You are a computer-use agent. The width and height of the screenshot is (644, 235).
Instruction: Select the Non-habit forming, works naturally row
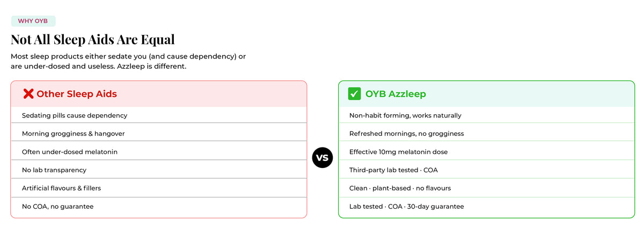click(486, 115)
